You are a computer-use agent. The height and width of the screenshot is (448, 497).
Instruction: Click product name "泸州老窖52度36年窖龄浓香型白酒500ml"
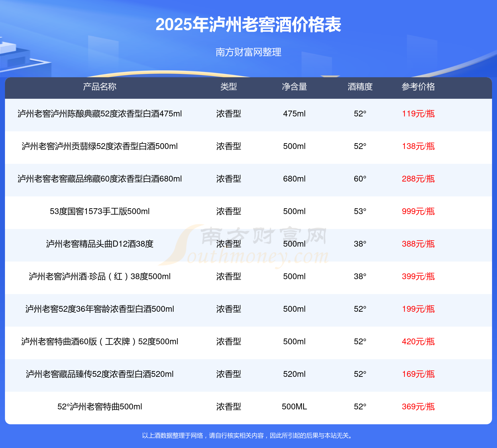[100, 309]
